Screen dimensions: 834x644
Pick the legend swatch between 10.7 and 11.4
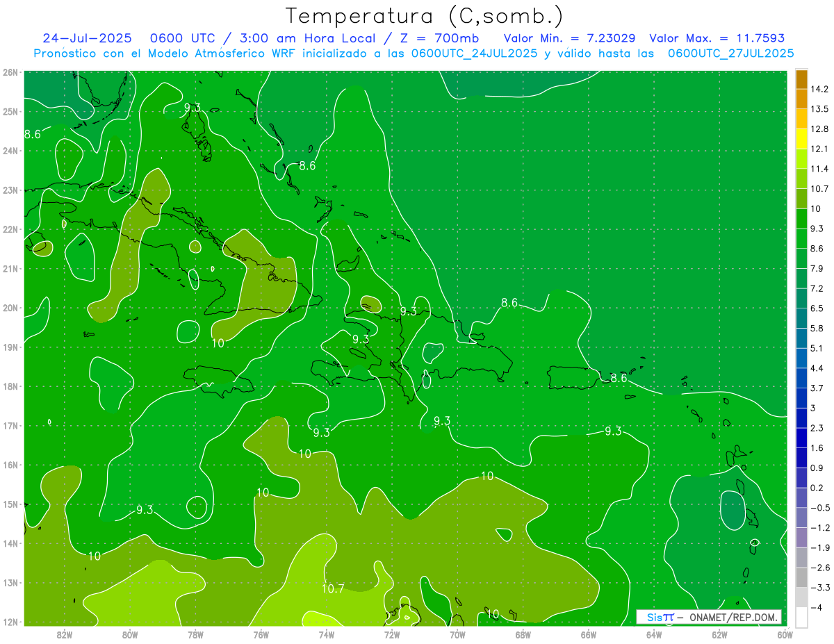(x=801, y=179)
